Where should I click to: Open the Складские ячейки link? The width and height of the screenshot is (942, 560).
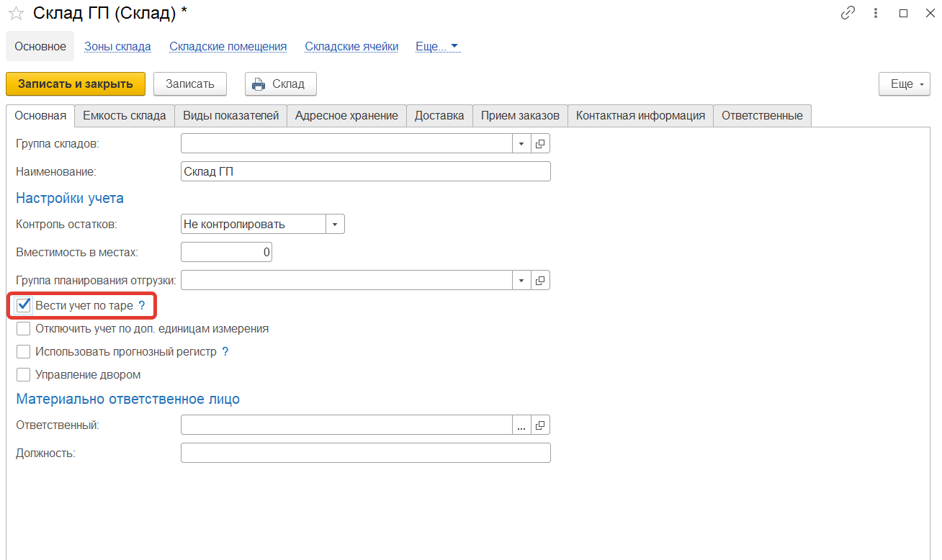tap(351, 47)
